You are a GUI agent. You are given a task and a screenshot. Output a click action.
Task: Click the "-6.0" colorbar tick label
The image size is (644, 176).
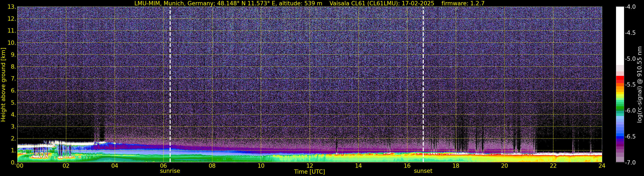(630, 111)
